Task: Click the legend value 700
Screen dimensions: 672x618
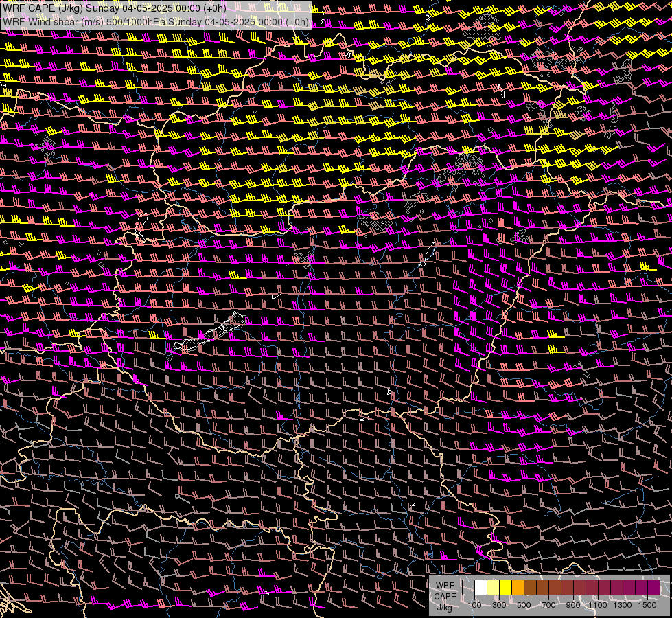Action: click(548, 605)
